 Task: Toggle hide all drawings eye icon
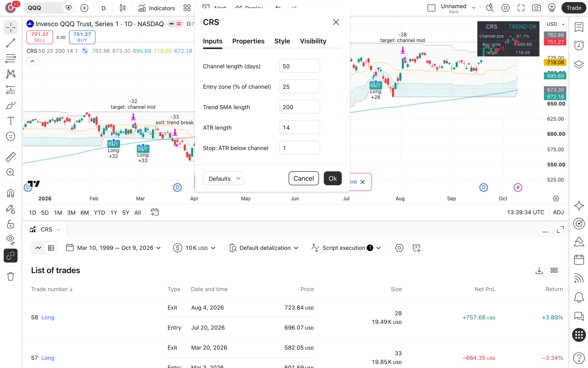pyautogui.click(x=10, y=240)
